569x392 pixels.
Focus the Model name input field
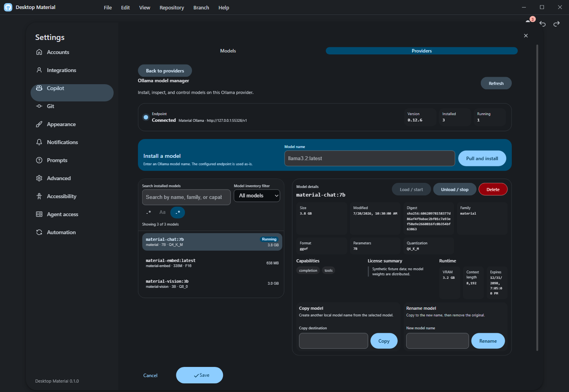click(x=370, y=159)
